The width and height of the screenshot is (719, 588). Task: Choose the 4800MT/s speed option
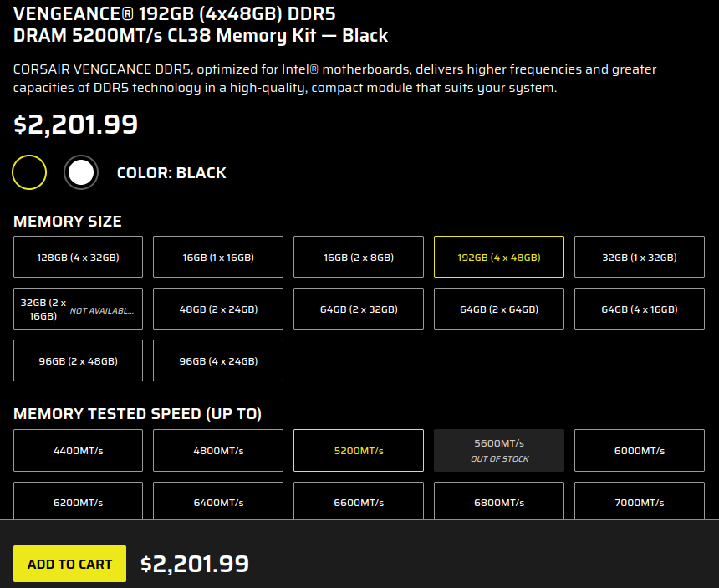tap(218, 451)
